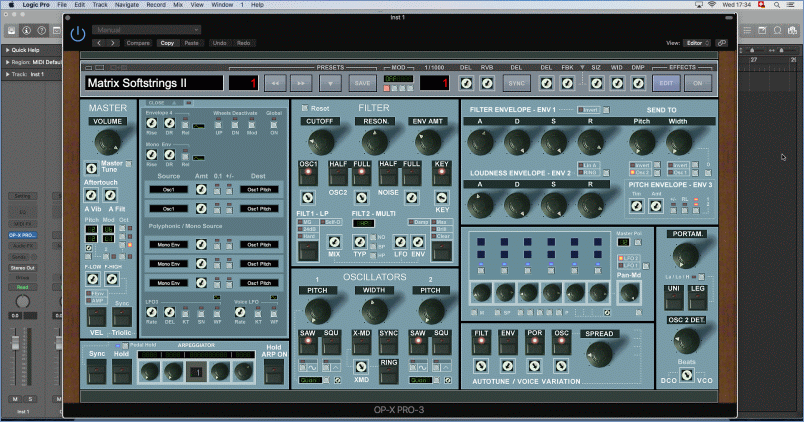Screen dimensions: 804x422
Task: Open first mod destination Osc1 Pitch dropdown
Action: pos(259,190)
